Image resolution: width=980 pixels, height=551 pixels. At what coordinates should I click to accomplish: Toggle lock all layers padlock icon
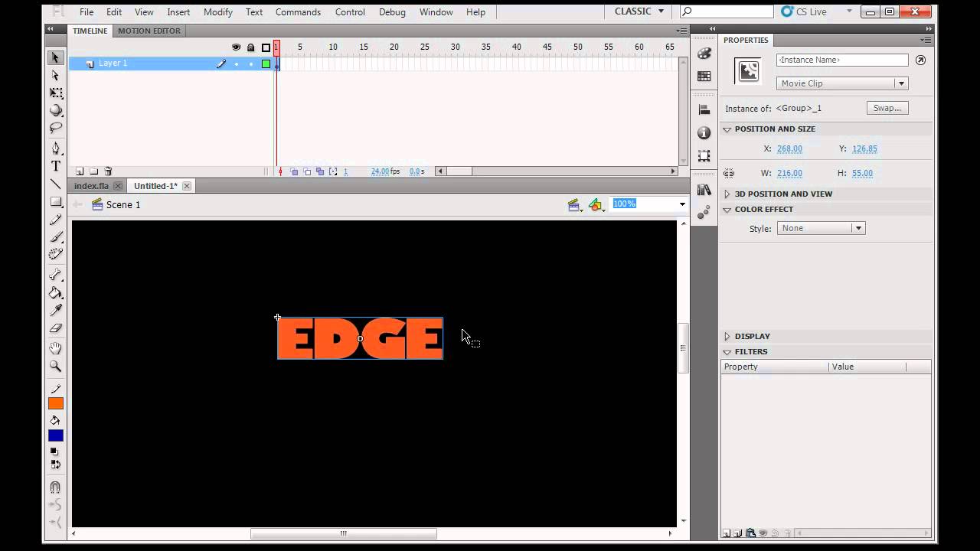pyautogui.click(x=250, y=47)
